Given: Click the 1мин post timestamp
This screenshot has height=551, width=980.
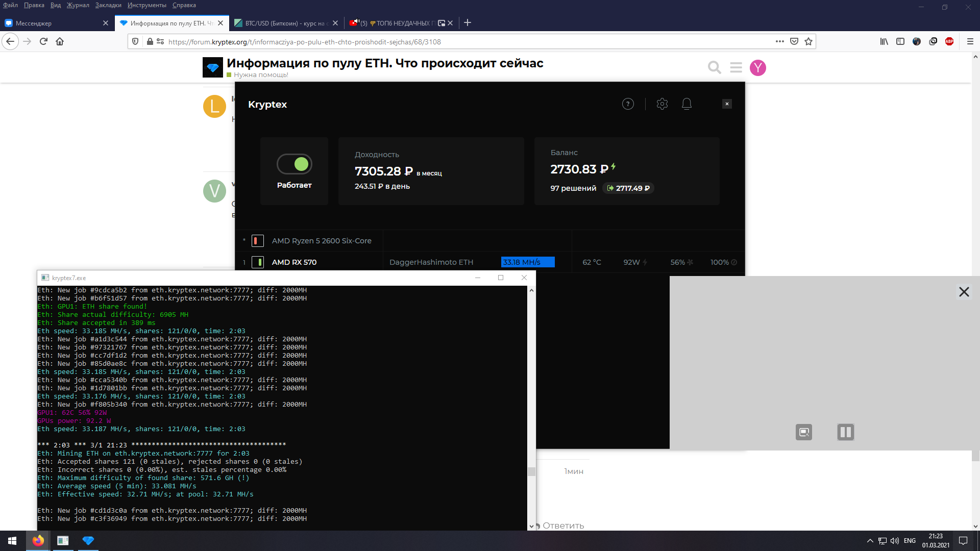Looking at the screenshot, I should pos(574,471).
